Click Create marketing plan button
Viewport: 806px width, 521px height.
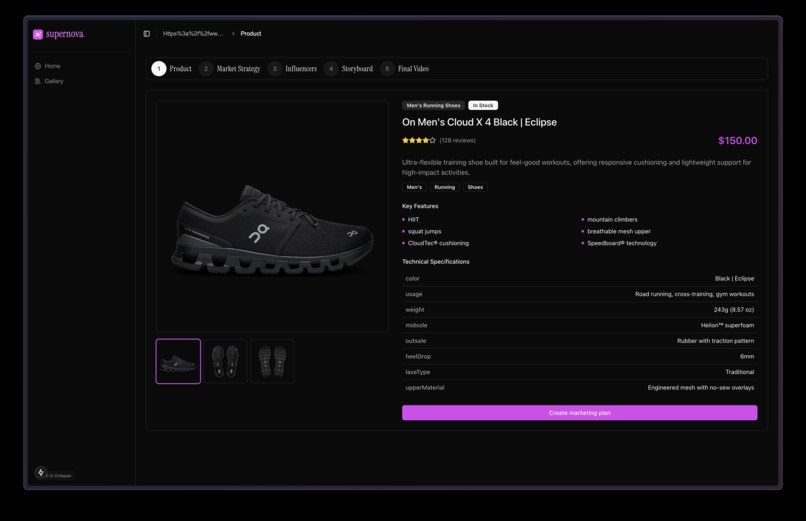579,413
